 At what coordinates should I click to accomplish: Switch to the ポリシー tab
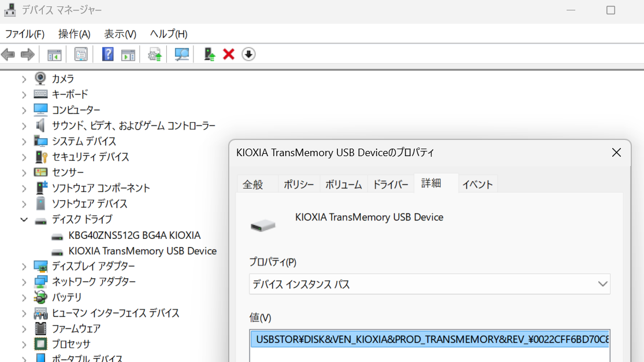[x=299, y=184]
